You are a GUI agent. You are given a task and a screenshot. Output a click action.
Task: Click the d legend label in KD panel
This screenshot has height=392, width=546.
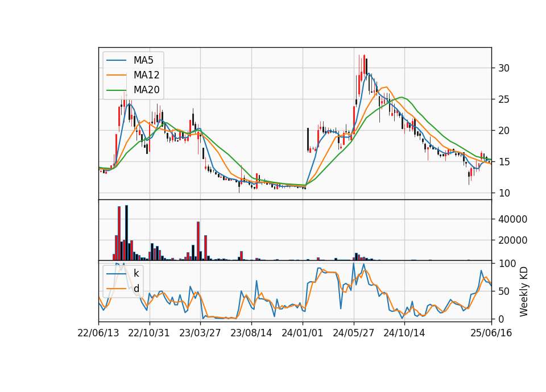click(x=136, y=289)
